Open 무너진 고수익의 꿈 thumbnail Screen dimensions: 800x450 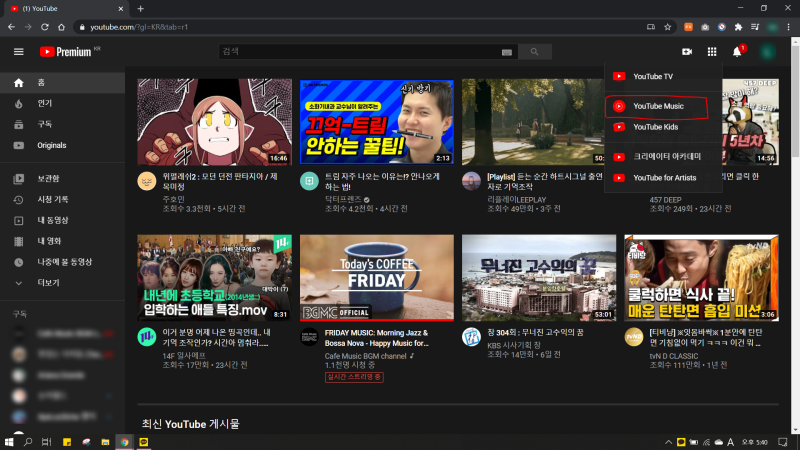tap(539, 278)
